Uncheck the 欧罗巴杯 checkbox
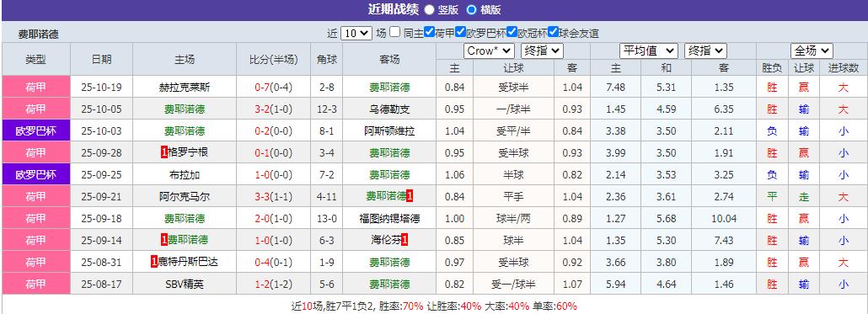Viewport: 868px width, 314px height. 460,32
